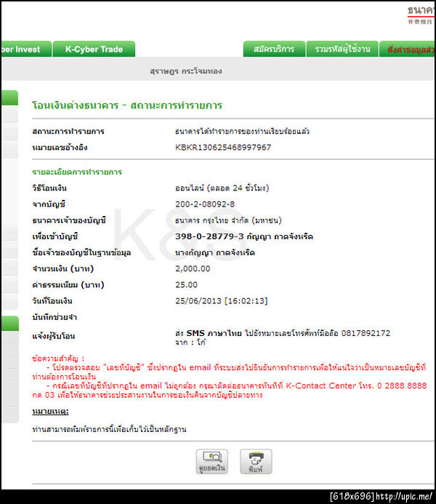Select the amount value 2,000.00
Viewport: 436px width, 504px height.
coord(193,268)
